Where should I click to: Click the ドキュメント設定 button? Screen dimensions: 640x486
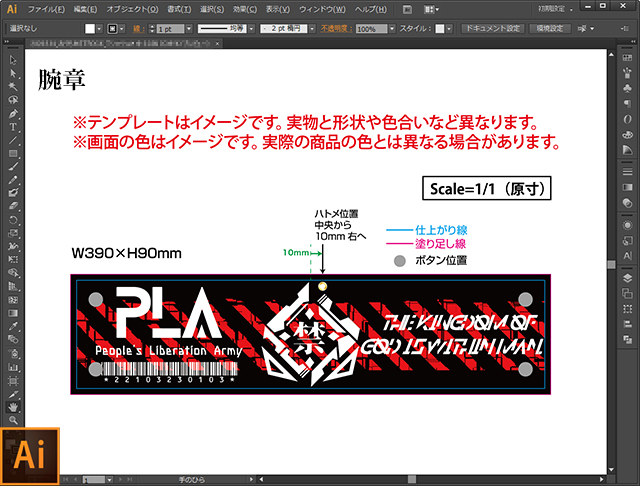coord(493,29)
